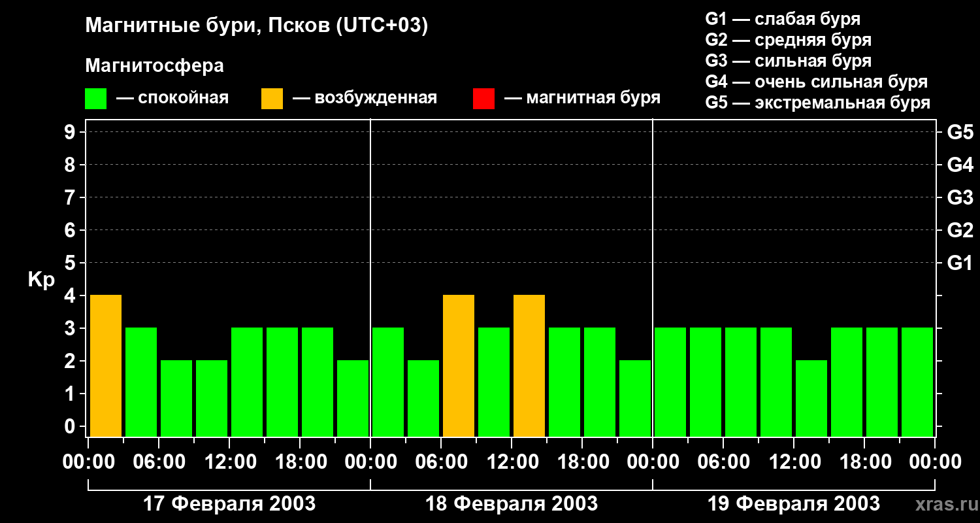Click the "18 Февраля 2003" date label

click(511, 504)
